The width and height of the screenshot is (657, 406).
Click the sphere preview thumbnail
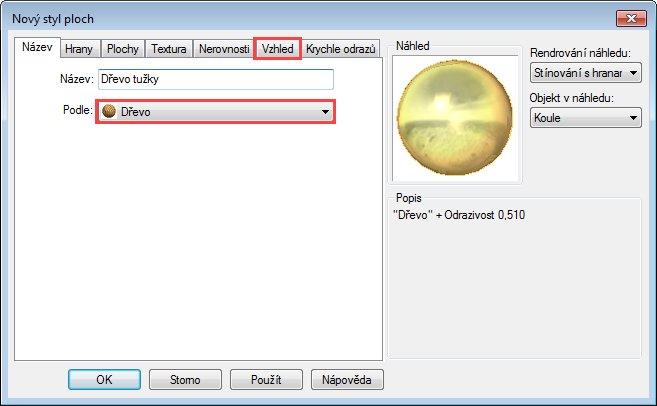(455, 117)
